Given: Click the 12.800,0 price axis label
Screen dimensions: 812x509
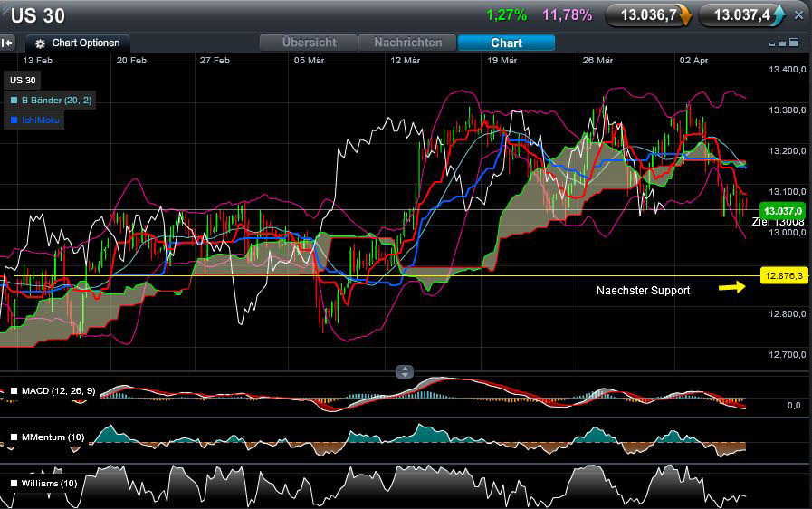Looking at the screenshot, I should 788,313.
